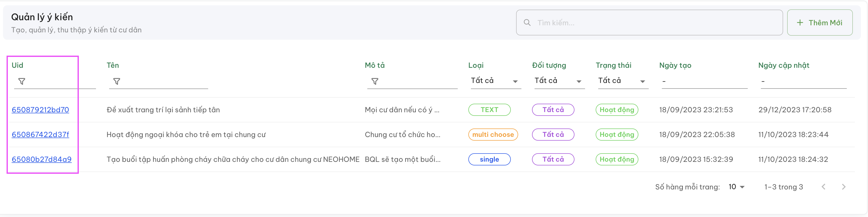Go to next page arrow
The width and height of the screenshot is (868, 217).
coord(844,187)
